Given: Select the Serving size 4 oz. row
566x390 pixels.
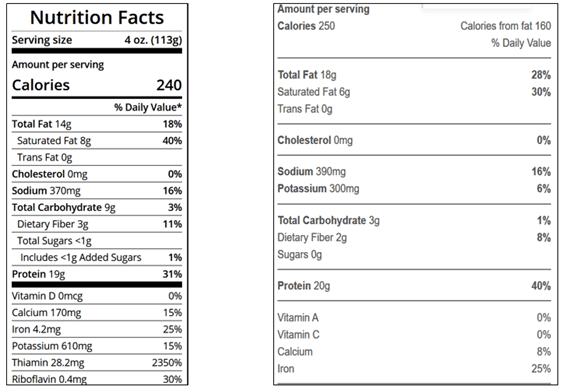Looking at the screenshot, I should pos(97,40).
